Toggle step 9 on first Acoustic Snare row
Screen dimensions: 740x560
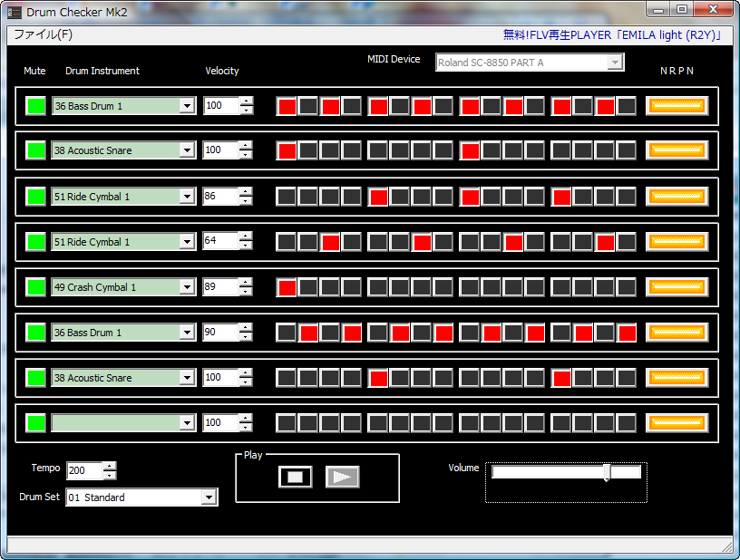470,151
